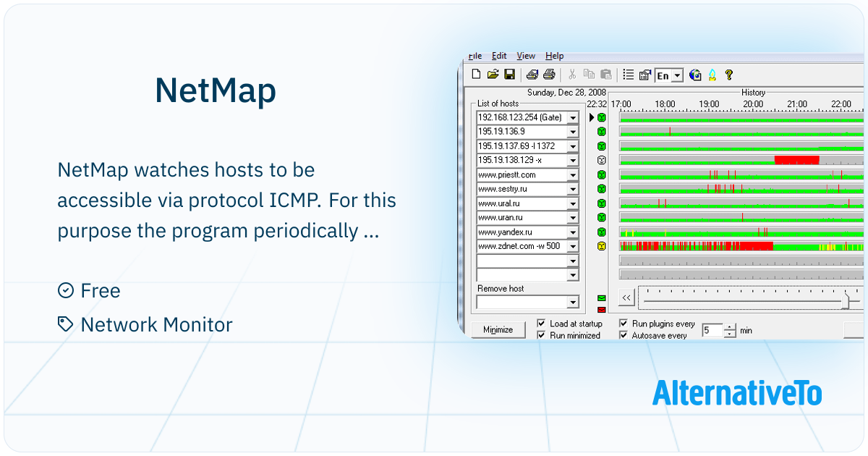This screenshot has width=868, height=456.
Task: Click the list view toolbar icon
Action: (x=628, y=75)
